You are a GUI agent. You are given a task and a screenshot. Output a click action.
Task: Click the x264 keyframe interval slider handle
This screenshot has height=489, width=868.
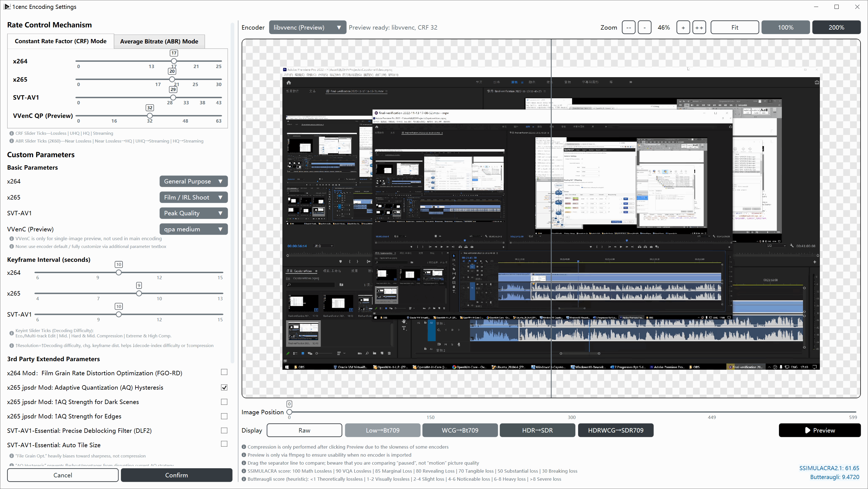click(x=119, y=272)
